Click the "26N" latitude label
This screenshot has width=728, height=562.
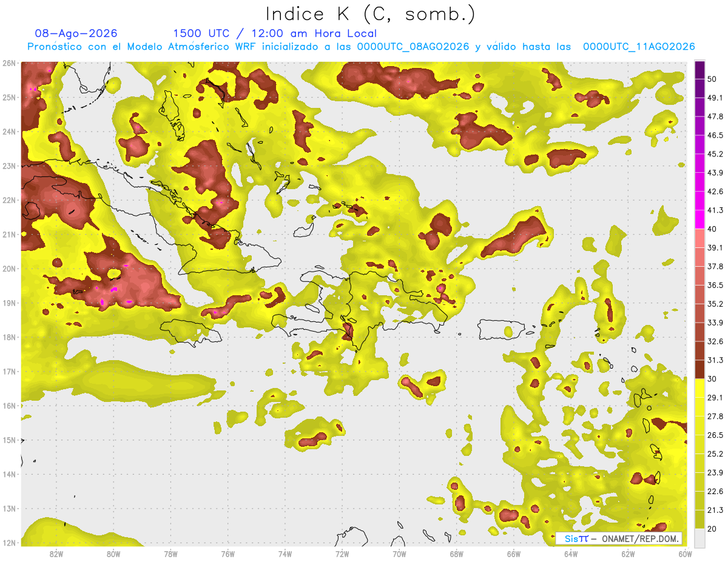point(8,63)
